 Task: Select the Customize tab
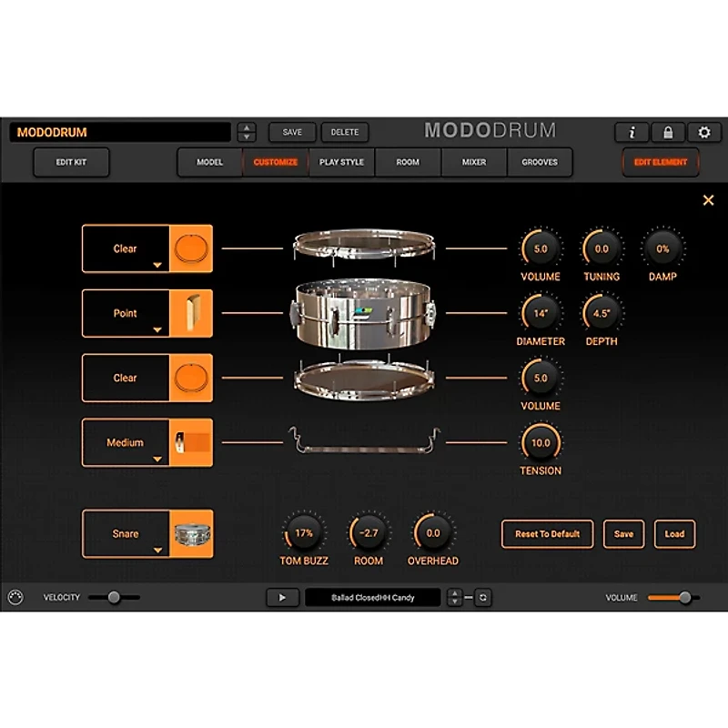coord(276,163)
